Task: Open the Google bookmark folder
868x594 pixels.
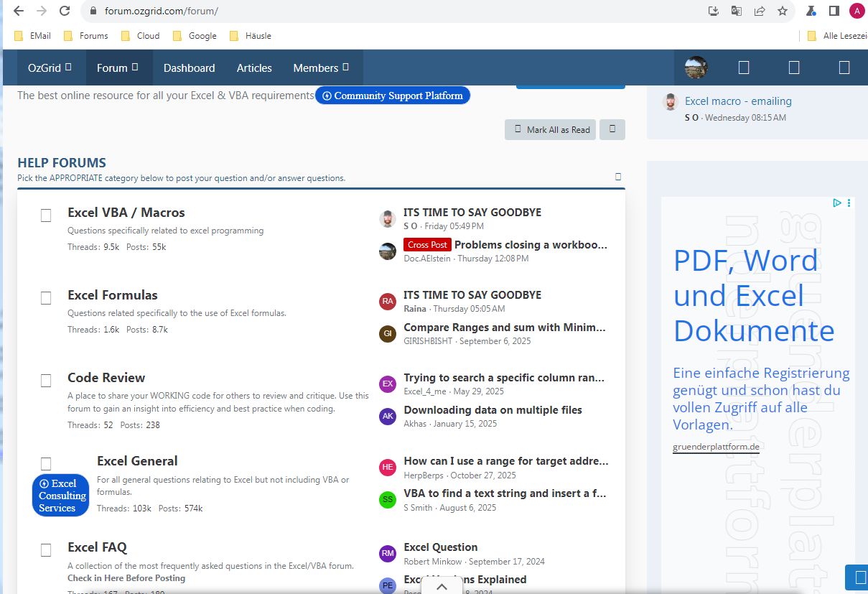Action: click(194, 35)
